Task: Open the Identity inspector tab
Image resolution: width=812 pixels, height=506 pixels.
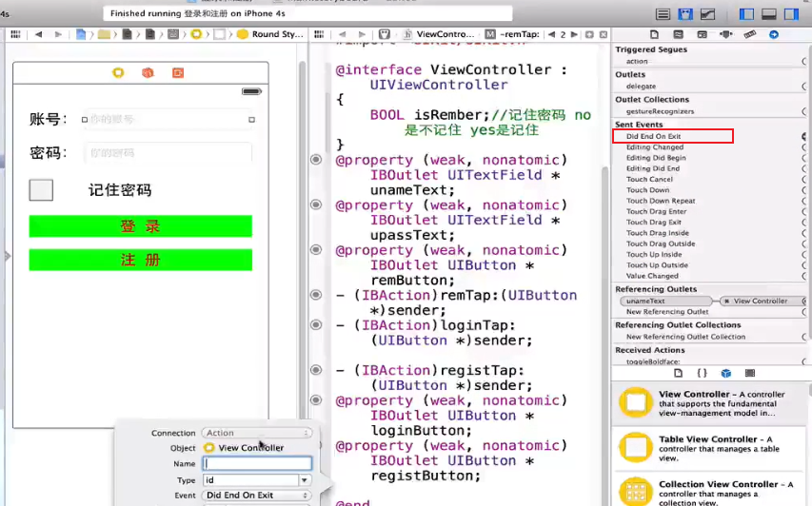Action: 702,34
